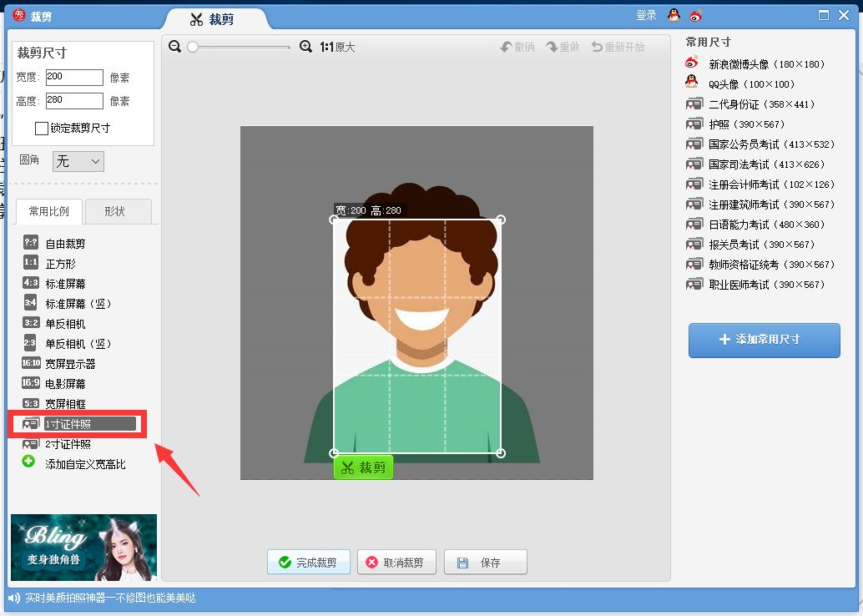Choose the 注册会计师考试 (102×126) size
The image size is (863, 616).
[x=760, y=184]
